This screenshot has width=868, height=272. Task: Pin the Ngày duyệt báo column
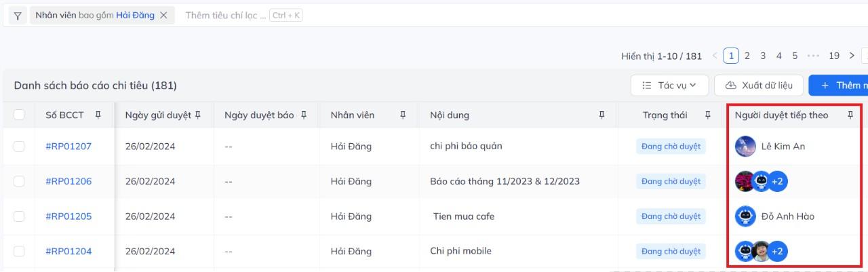click(x=304, y=115)
